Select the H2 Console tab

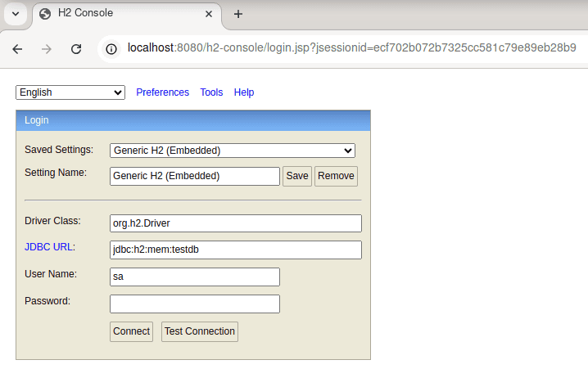(115, 14)
